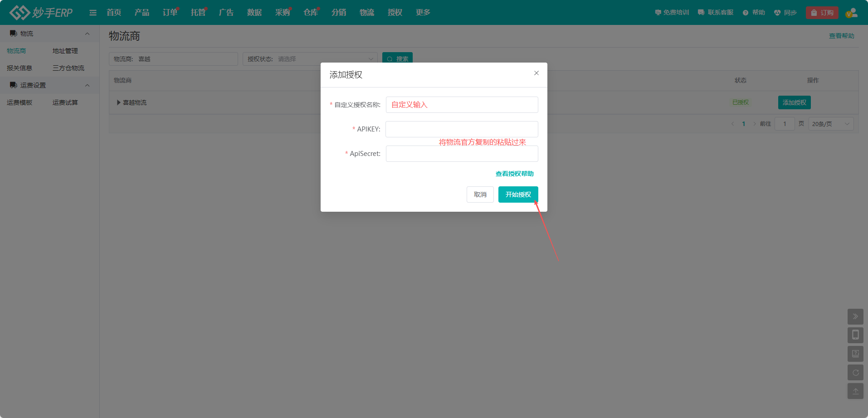Screen dimensions: 868x418
Task: Click 添加授权 button in the table row
Action: pos(795,102)
